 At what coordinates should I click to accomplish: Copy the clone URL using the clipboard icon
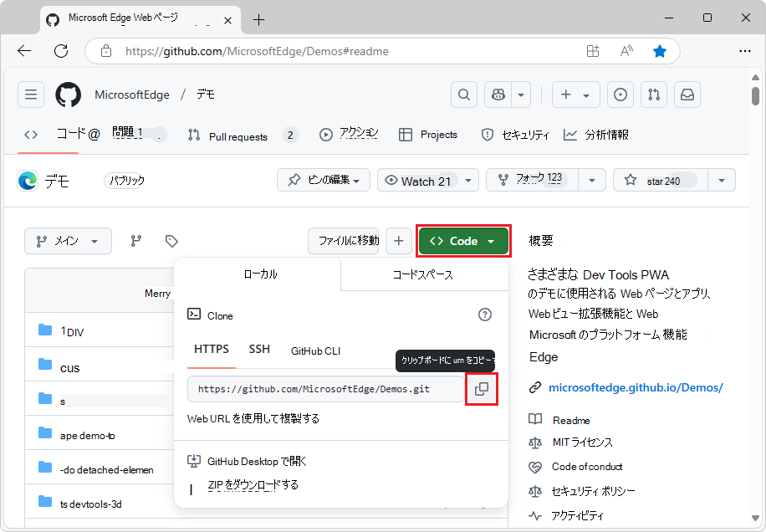pos(481,389)
